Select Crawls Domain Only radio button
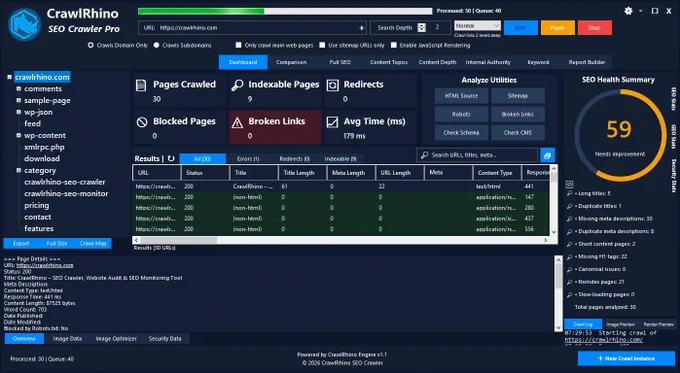Viewport: 680px width, 373px height. pyautogui.click(x=90, y=45)
